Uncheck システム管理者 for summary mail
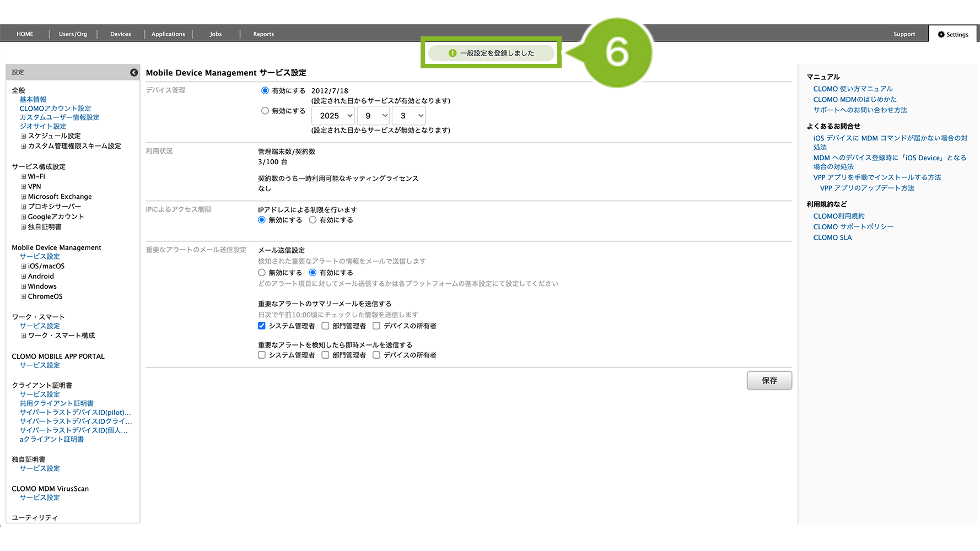 tap(262, 326)
